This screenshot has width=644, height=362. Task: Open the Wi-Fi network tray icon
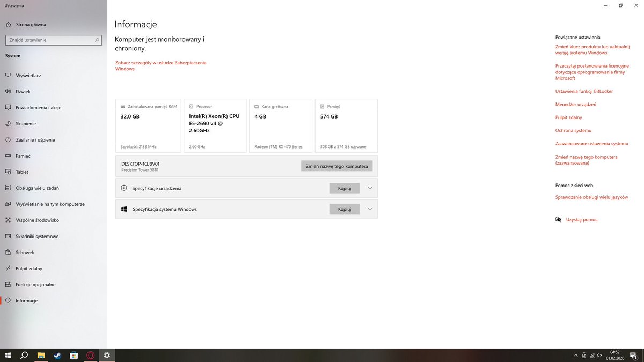(x=591, y=356)
